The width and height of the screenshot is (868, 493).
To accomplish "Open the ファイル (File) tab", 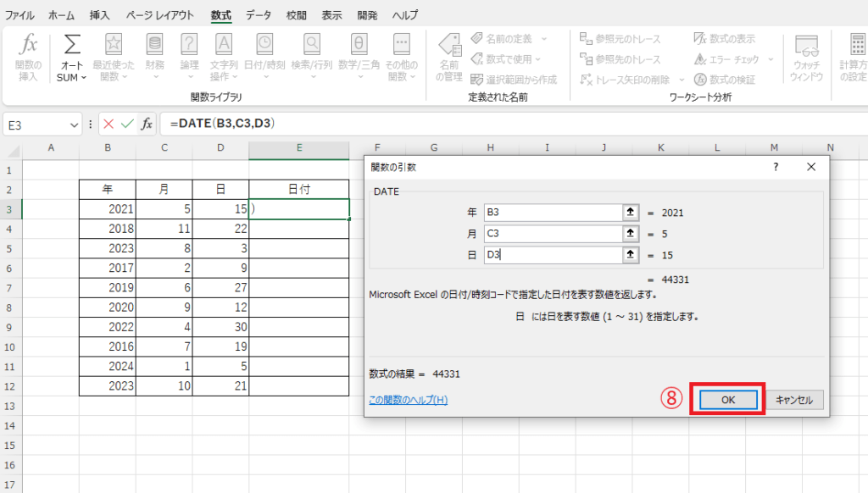I will coord(19,15).
